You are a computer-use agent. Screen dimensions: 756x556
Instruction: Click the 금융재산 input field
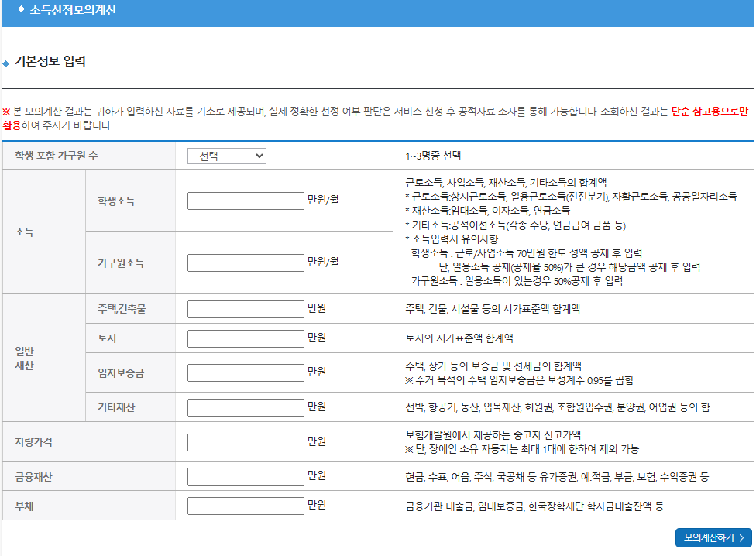coord(245,476)
